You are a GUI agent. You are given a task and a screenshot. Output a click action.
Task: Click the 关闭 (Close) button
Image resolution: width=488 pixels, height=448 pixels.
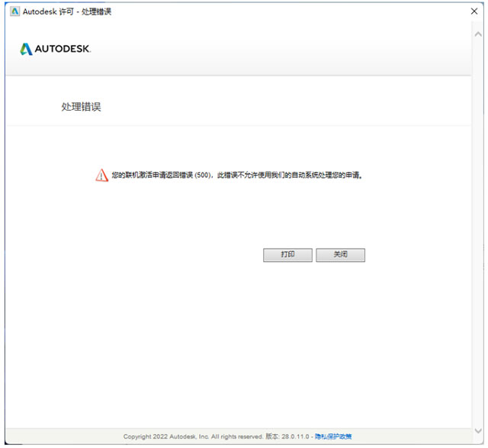click(x=341, y=255)
